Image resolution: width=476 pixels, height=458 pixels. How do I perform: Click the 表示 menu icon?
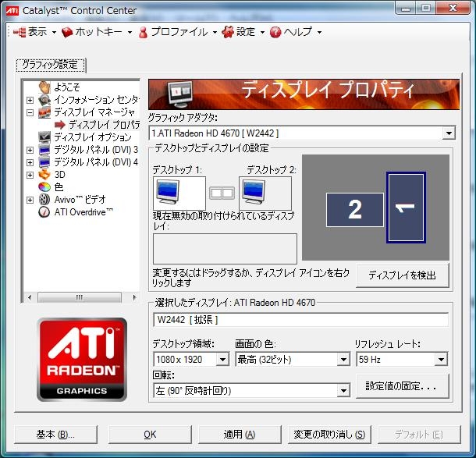[20, 32]
